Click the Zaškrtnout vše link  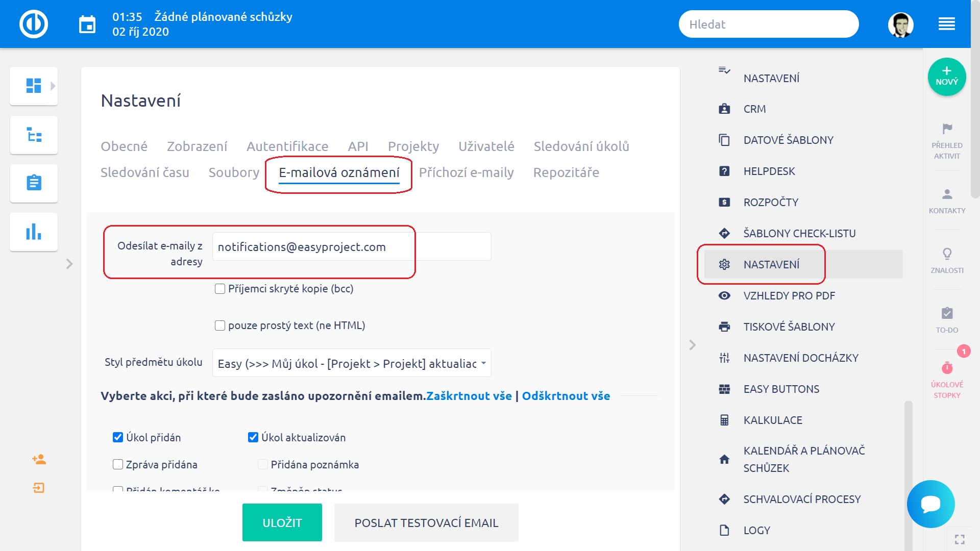469,396
